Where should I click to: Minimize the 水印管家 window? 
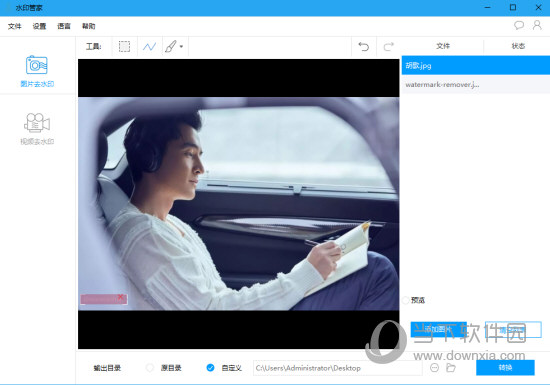click(488, 7)
